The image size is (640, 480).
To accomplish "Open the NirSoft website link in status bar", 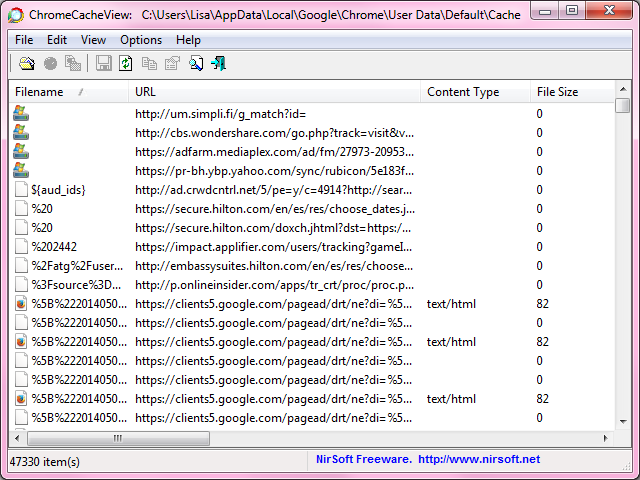I will point(479,459).
